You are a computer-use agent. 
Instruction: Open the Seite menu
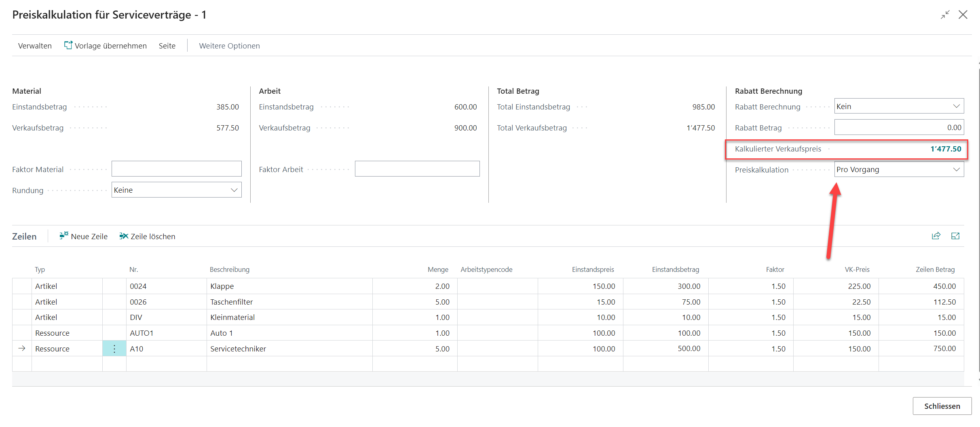point(167,46)
